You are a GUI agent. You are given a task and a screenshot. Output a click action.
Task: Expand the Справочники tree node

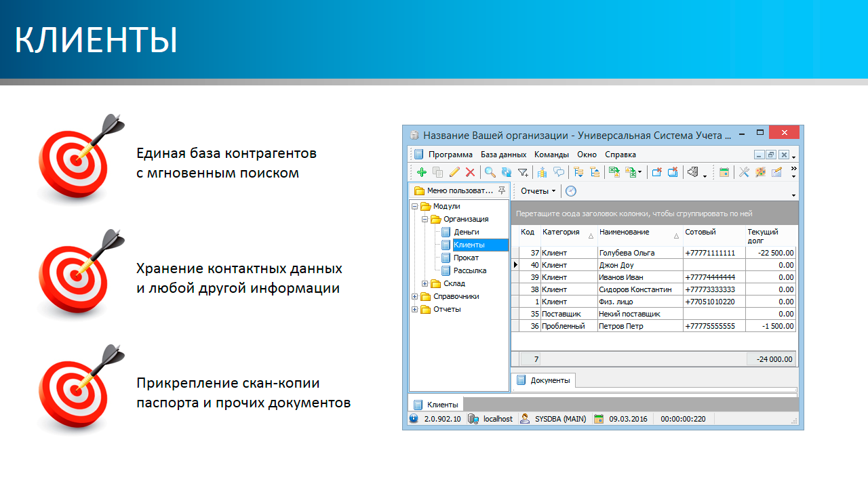click(x=415, y=296)
